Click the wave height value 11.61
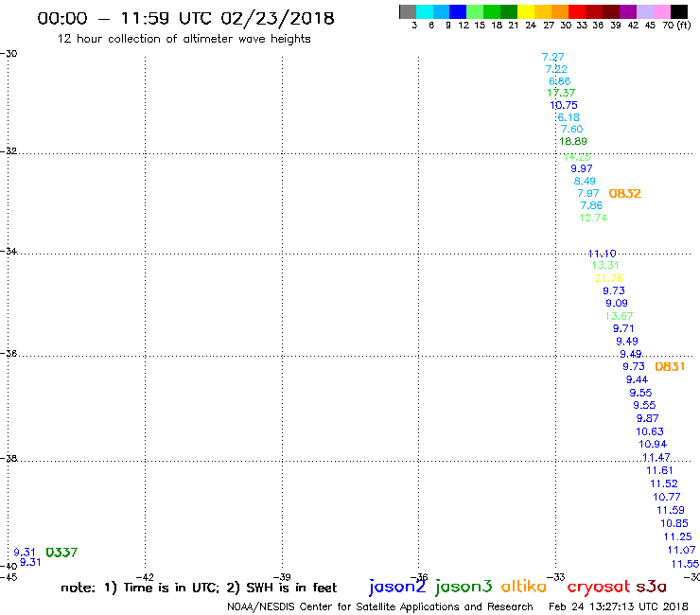The width and height of the screenshot is (700, 615). pyautogui.click(x=660, y=471)
